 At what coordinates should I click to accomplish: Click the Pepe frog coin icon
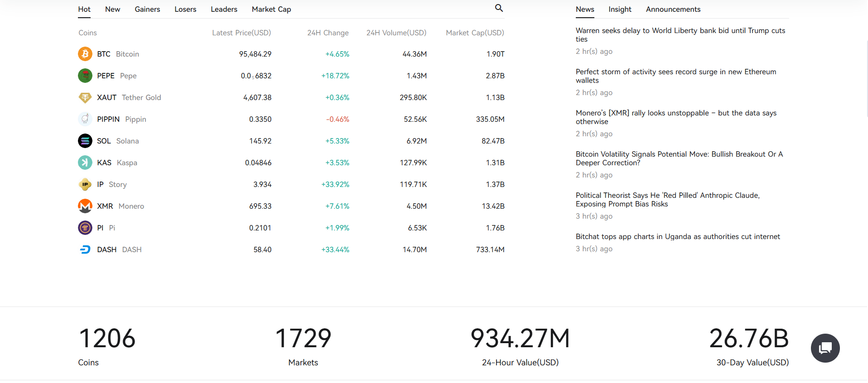point(85,76)
